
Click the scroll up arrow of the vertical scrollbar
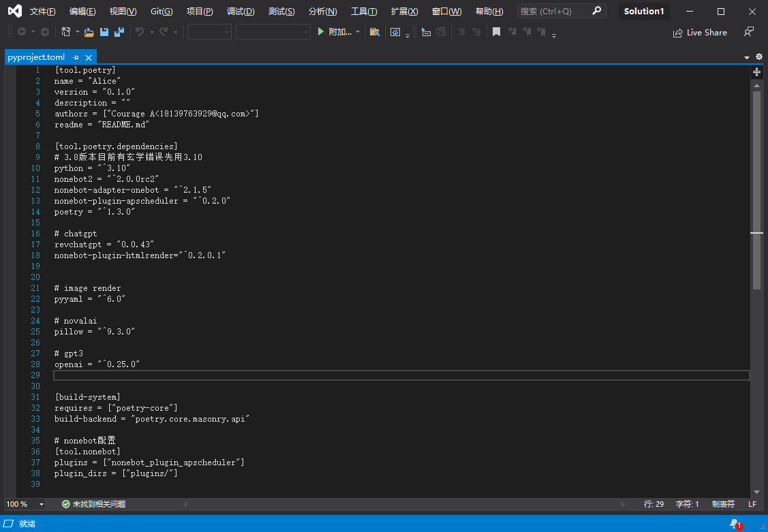click(x=756, y=86)
